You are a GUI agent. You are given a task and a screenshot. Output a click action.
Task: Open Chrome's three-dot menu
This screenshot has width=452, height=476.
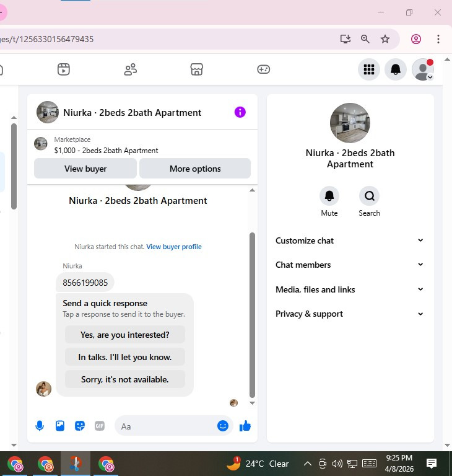(x=438, y=39)
